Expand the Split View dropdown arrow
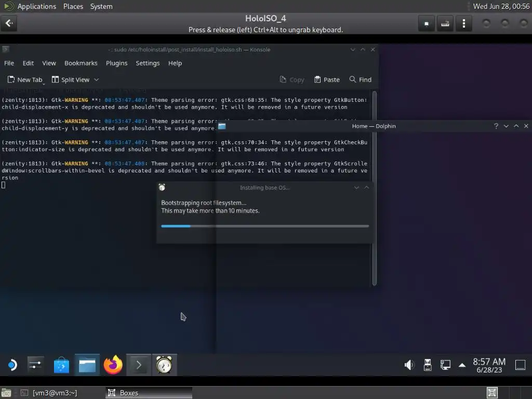Viewport: 532px width, 399px height. click(x=96, y=79)
